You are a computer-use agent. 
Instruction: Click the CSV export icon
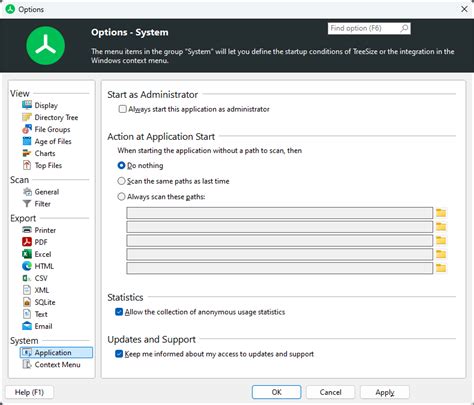pos(27,278)
